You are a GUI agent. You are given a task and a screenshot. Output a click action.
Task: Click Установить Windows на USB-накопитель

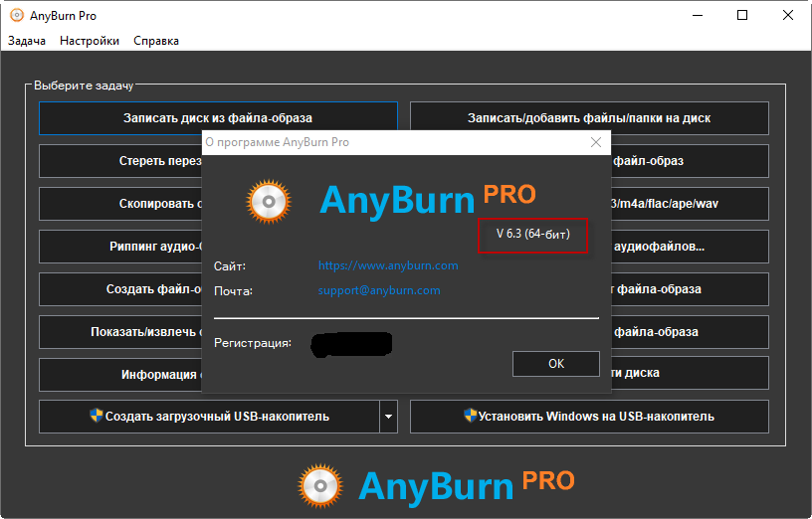[x=589, y=417]
